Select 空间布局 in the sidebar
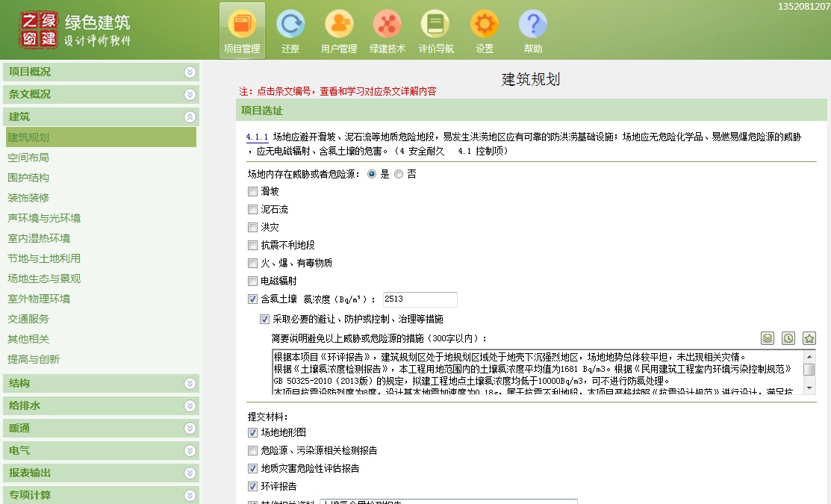Image resolution: width=831 pixels, height=504 pixels. tap(28, 158)
